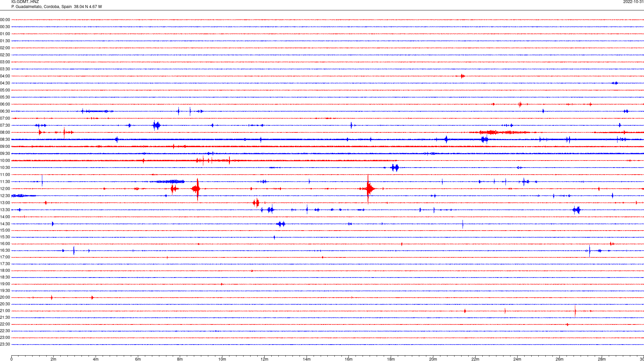644x362 pixels.
Task: Select the 16:30 trace label
Action: 5,250
